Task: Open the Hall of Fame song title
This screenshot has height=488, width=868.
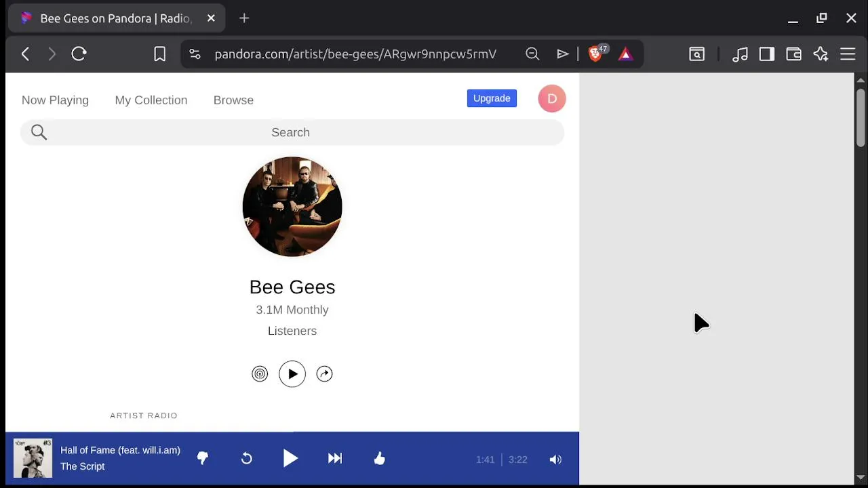Action: (x=120, y=450)
